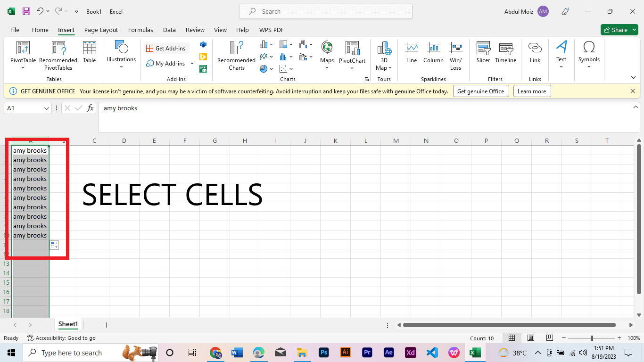Viewport: 644px width, 362px height.
Task: Expand the My Add-ins dropdown
Action: click(192, 63)
